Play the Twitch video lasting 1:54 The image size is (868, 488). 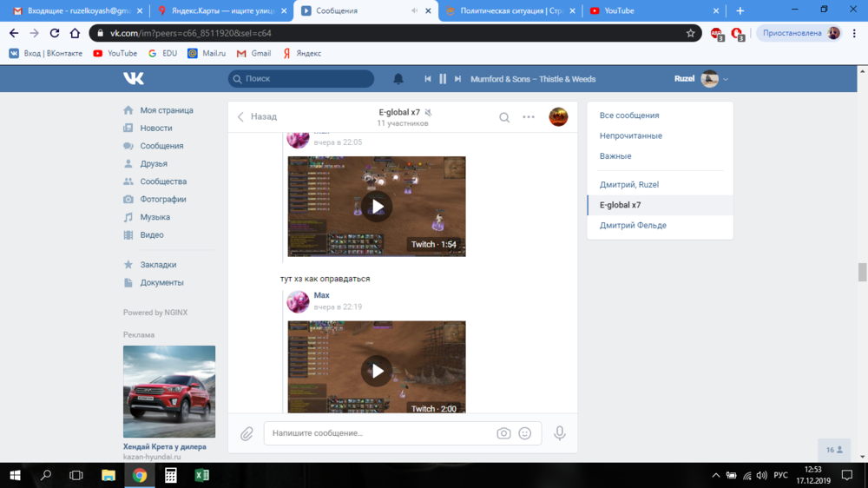pyautogui.click(x=377, y=207)
